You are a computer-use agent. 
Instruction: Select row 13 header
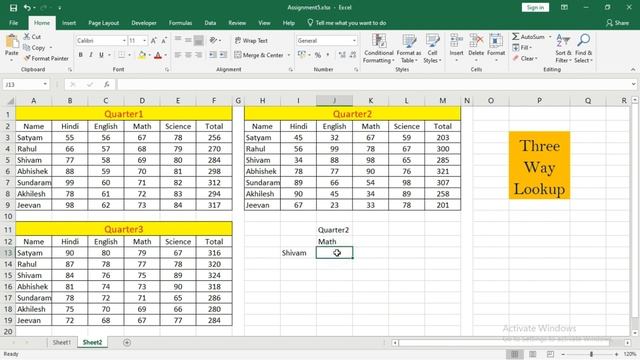(x=8, y=253)
